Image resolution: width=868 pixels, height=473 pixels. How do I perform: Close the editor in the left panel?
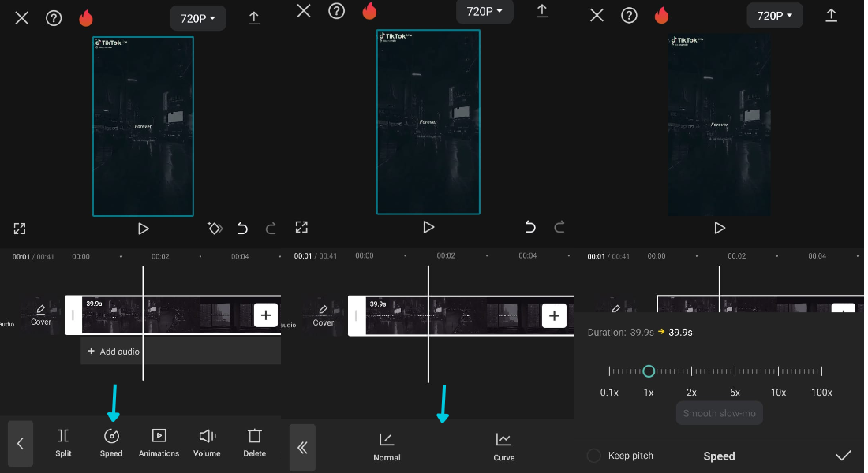point(21,18)
